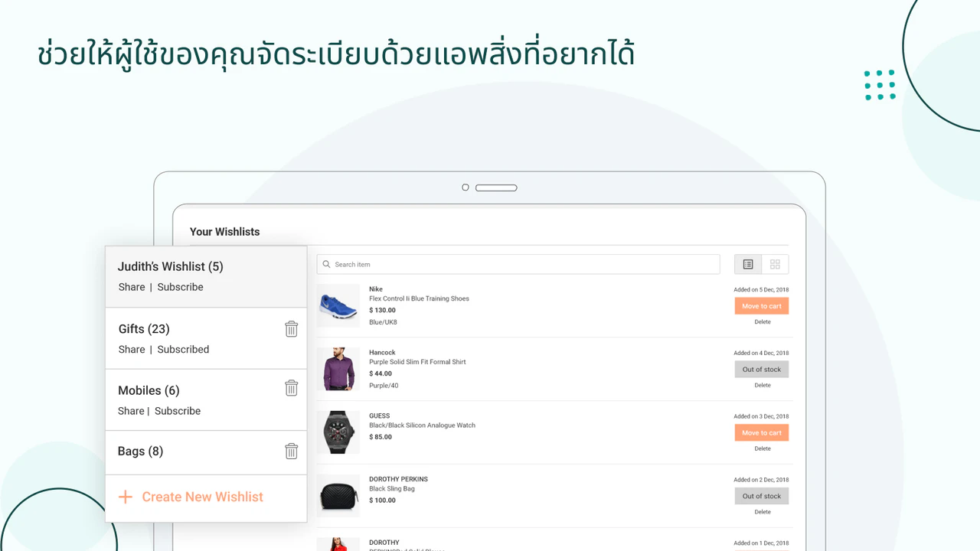Click the $ 44.00 price
This screenshot has height=551, width=980.
click(381, 373)
